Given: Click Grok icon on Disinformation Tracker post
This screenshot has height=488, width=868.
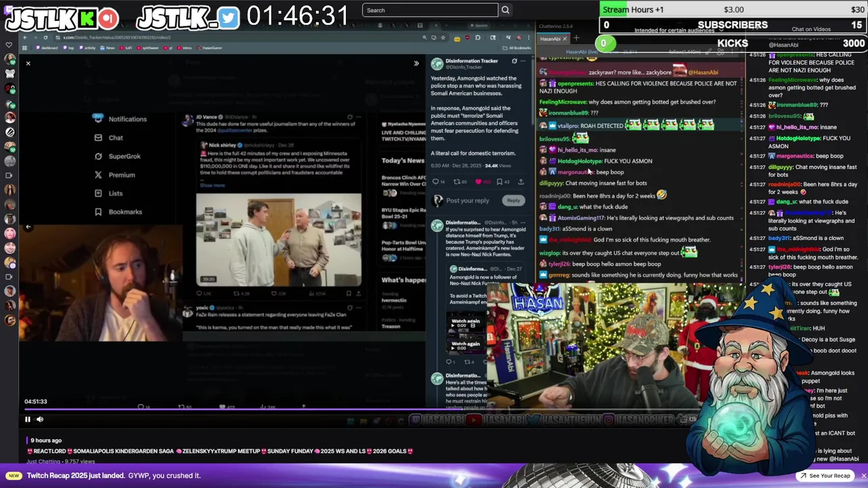Looking at the screenshot, I should point(514,62).
